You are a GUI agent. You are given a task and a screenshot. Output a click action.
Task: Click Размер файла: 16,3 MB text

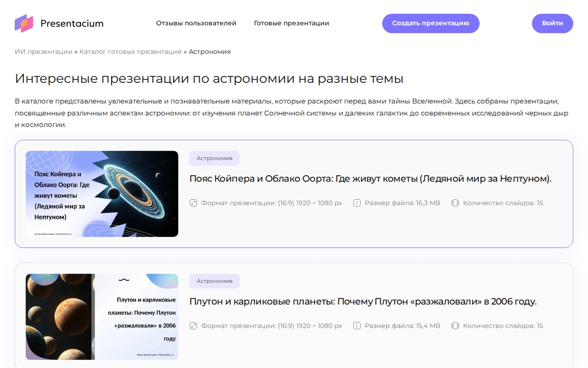click(x=402, y=203)
